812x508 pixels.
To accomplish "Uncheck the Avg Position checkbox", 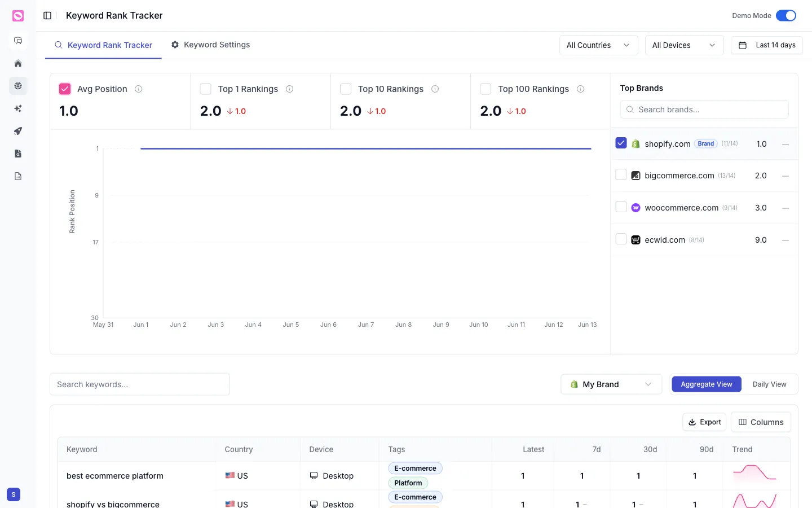I will pos(65,89).
